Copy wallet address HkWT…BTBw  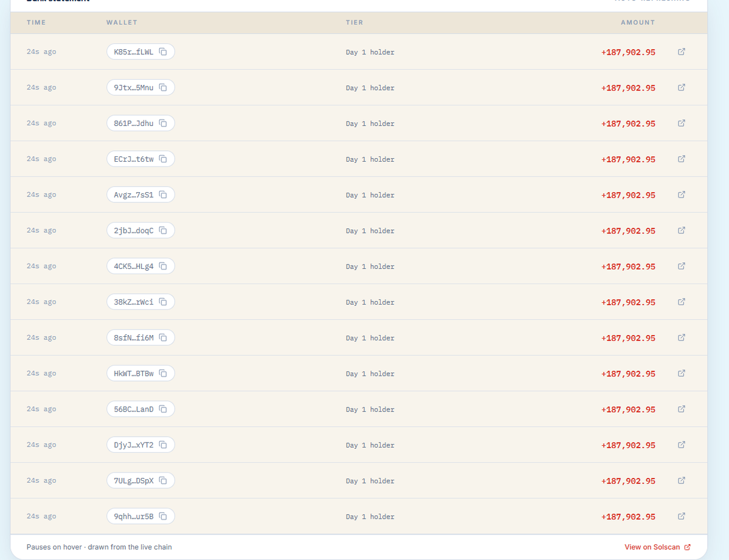[x=163, y=373]
